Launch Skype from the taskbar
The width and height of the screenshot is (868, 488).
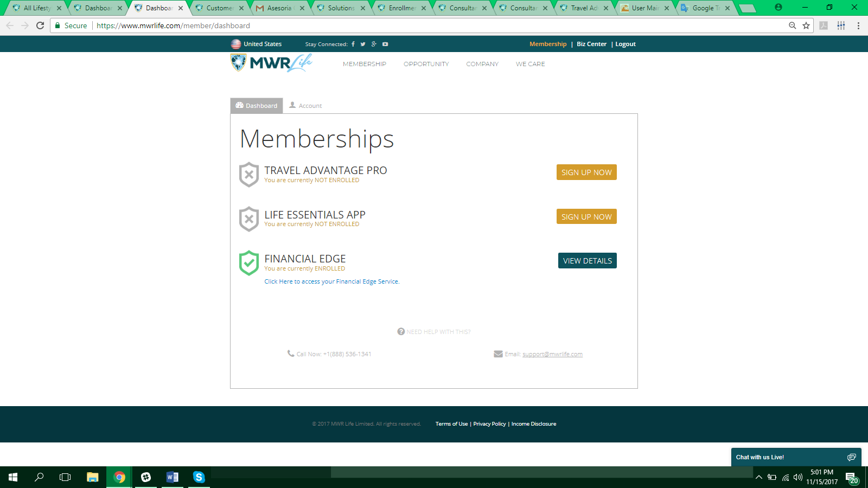199,477
